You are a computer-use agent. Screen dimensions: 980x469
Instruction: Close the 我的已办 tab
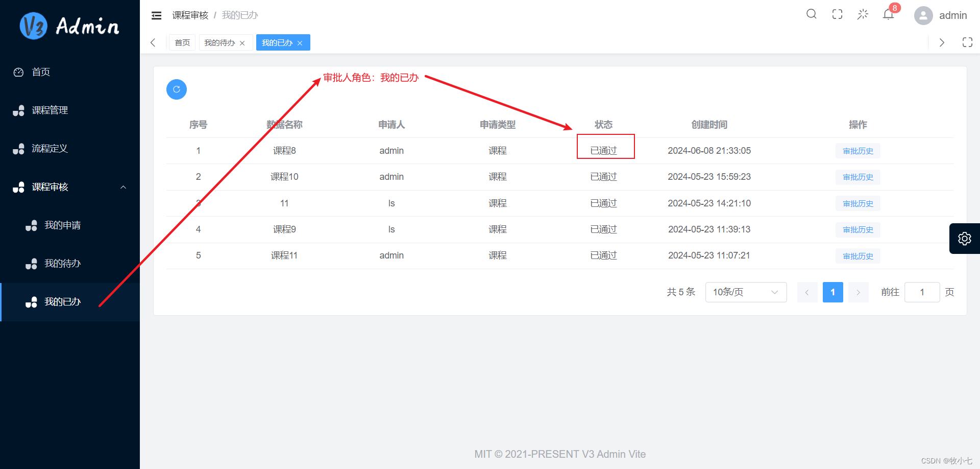tap(300, 43)
